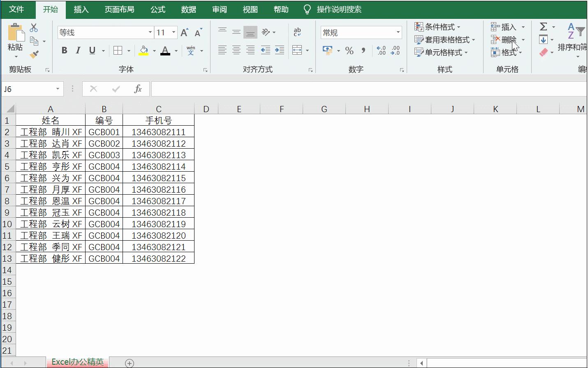588x368 pixels.
Task: Click the 套用表格格式 format as table button
Action: 445,39
